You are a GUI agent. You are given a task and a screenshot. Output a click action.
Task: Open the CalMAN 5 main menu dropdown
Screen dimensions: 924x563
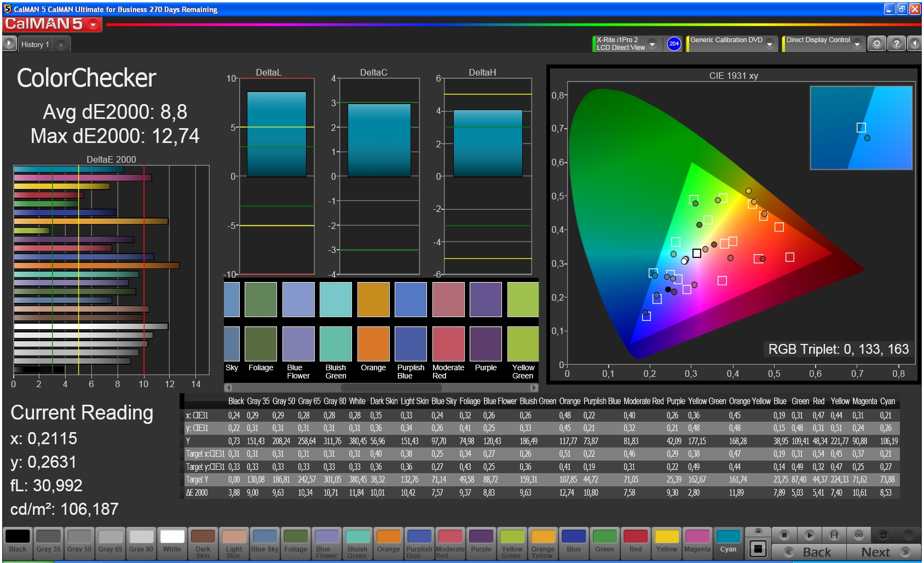(x=94, y=24)
